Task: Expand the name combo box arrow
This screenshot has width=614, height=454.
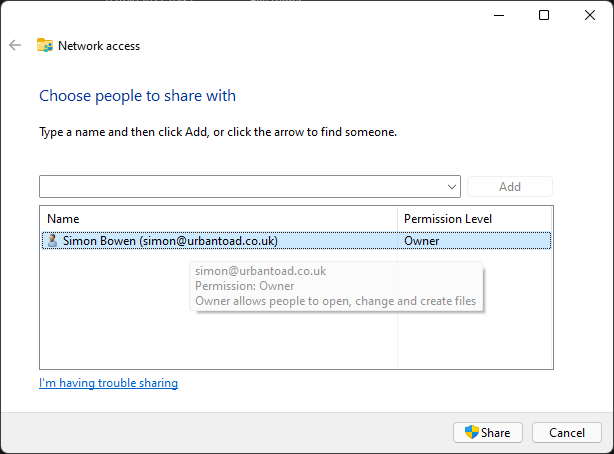Action: point(451,187)
